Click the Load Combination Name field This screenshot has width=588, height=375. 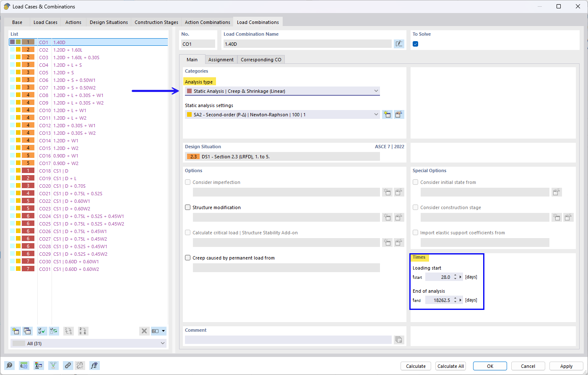pyautogui.click(x=307, y=44)
